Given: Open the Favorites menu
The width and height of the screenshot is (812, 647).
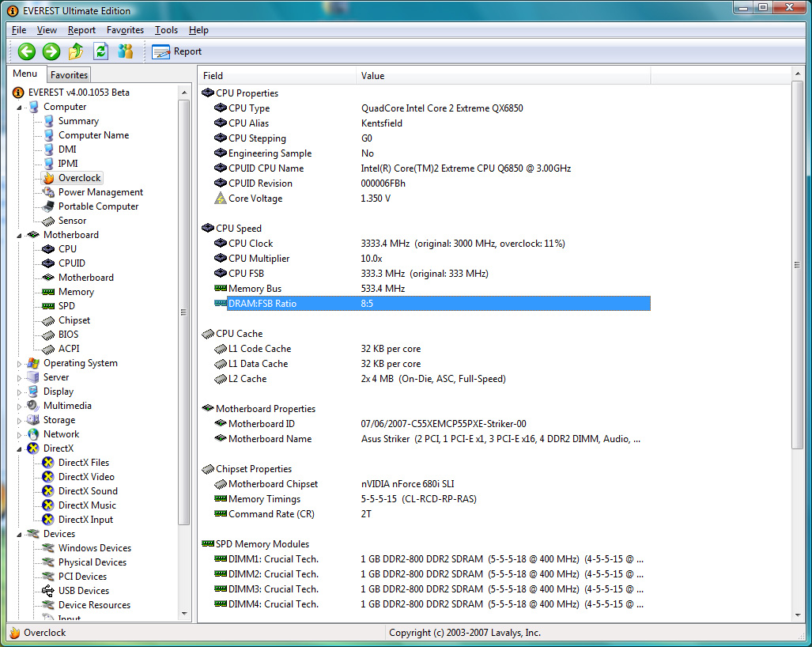Looking at the screenshot, I should [x=126, y=30].
